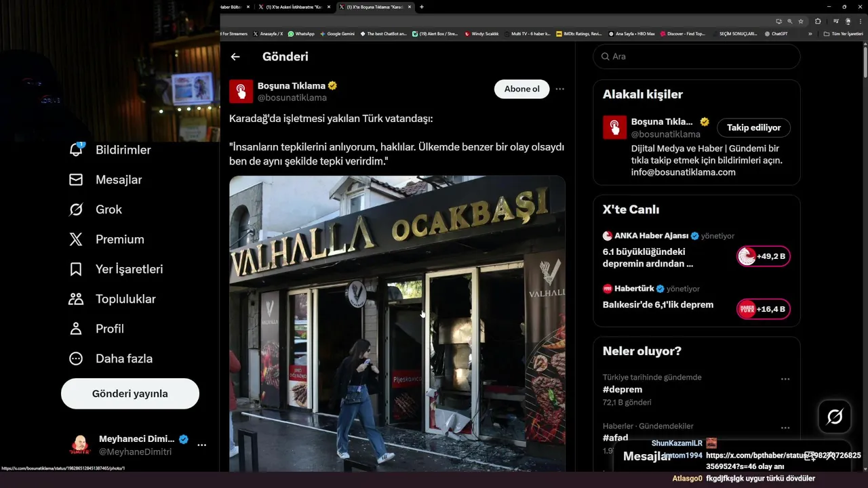Open Yer İşaretleri bookmark icon
The width and height of the screenshot is (868, 488).
click(x=76, y=269)
